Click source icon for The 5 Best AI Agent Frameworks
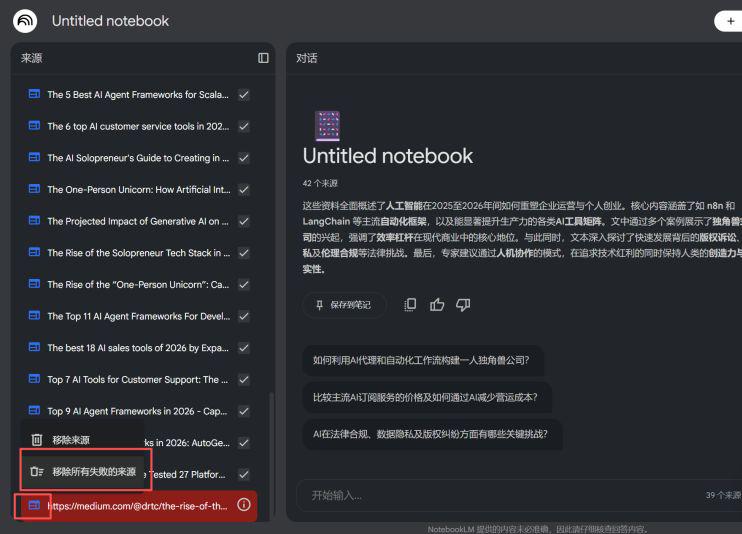 (35, 94)
